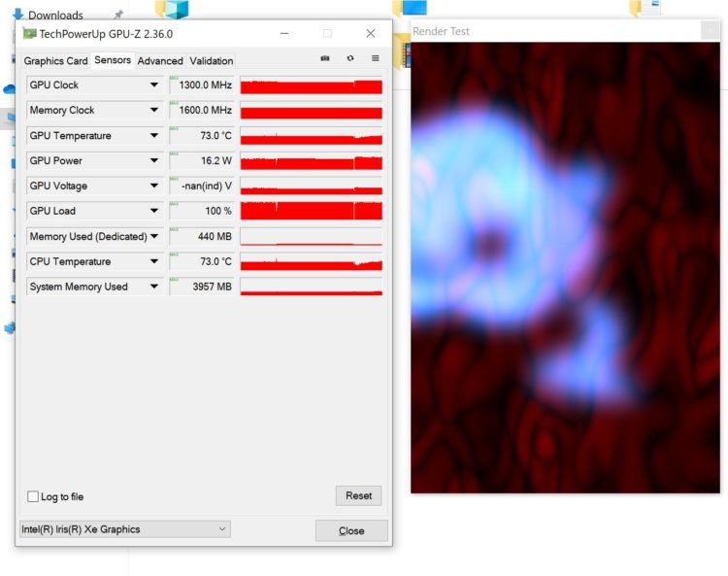The height and width of the screenshot is (576, 728).
Task: Click the GPU Temperature history graph
Action: coord(311,136)
